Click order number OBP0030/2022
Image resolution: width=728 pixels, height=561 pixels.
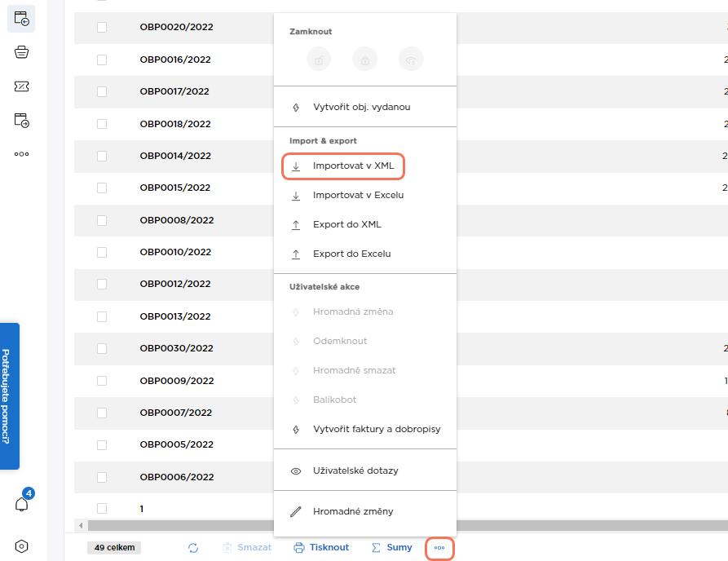click(176, 348)
